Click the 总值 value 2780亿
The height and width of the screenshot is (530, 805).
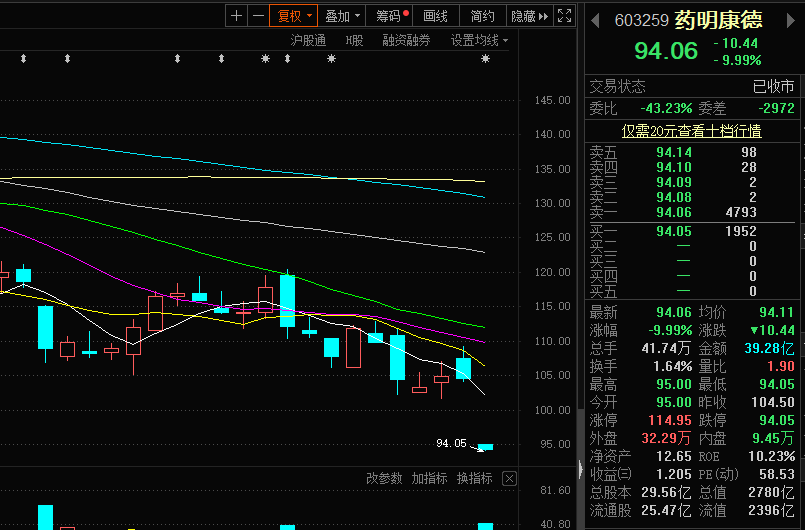coord(771,493)
